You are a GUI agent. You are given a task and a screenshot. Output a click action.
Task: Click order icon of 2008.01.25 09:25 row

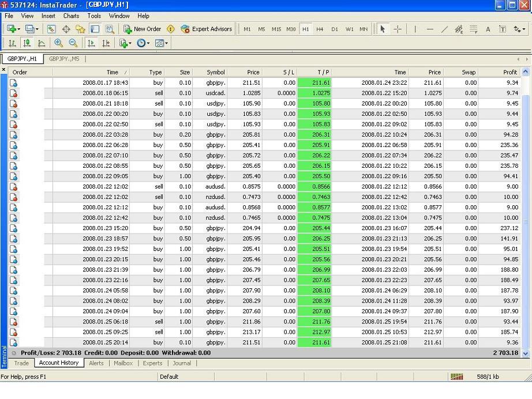14,332
